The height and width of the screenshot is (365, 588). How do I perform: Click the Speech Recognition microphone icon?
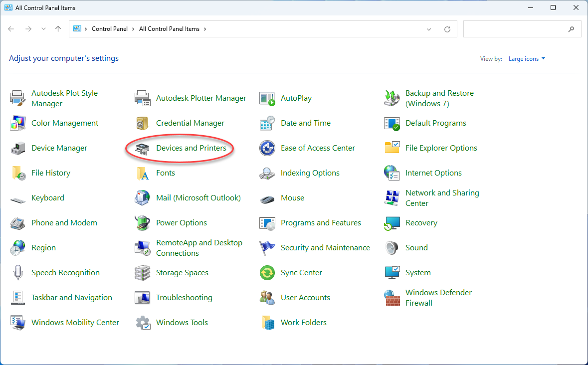coord(17,273)
